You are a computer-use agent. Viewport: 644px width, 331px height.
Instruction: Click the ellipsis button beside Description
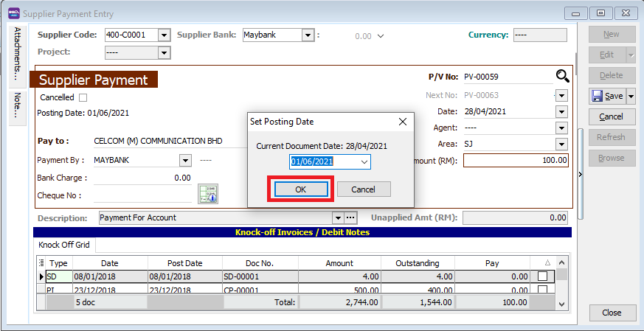click(x=350, y=217)
